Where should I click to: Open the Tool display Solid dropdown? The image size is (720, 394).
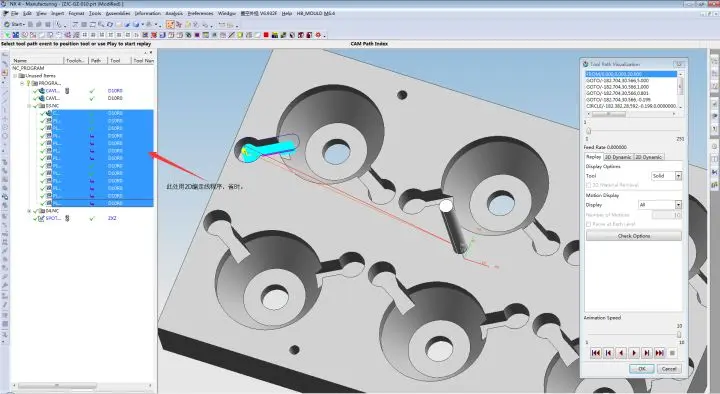click(666, 176)
